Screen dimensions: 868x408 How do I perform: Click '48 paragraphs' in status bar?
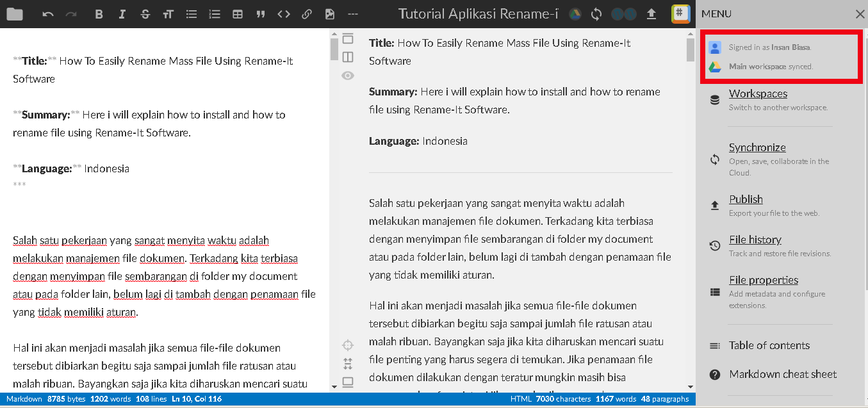point(665,399)
